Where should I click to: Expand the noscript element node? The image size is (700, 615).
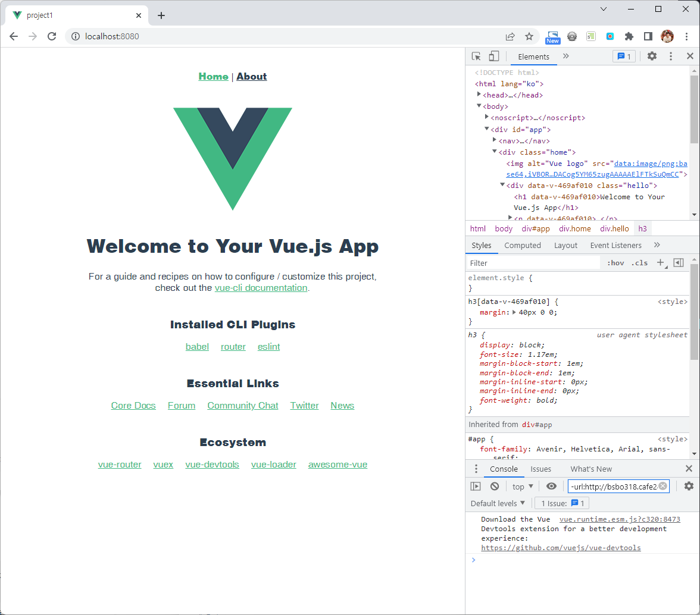487,117
